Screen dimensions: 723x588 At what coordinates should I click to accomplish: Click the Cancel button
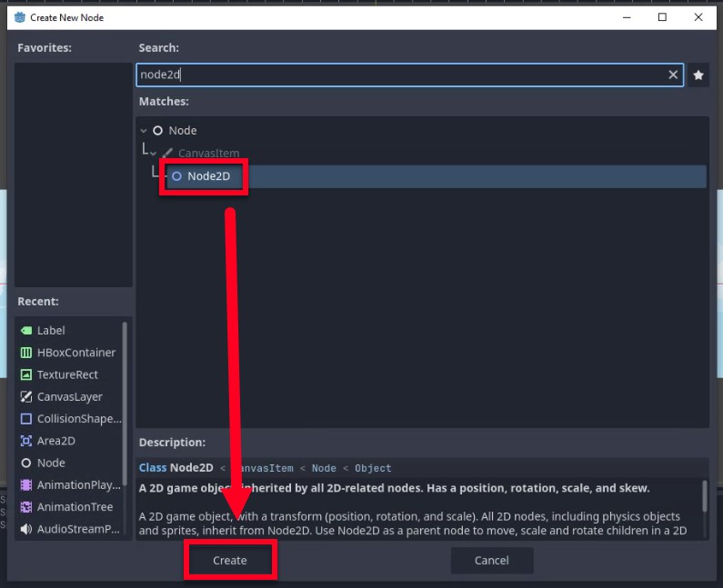point(491,561)
